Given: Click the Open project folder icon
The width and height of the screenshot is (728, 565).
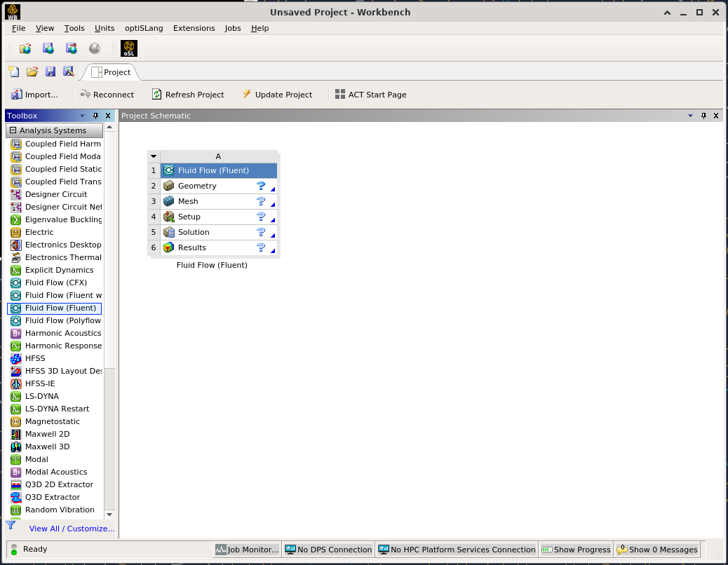Looking at the screenshot, I should click(32, 72).
